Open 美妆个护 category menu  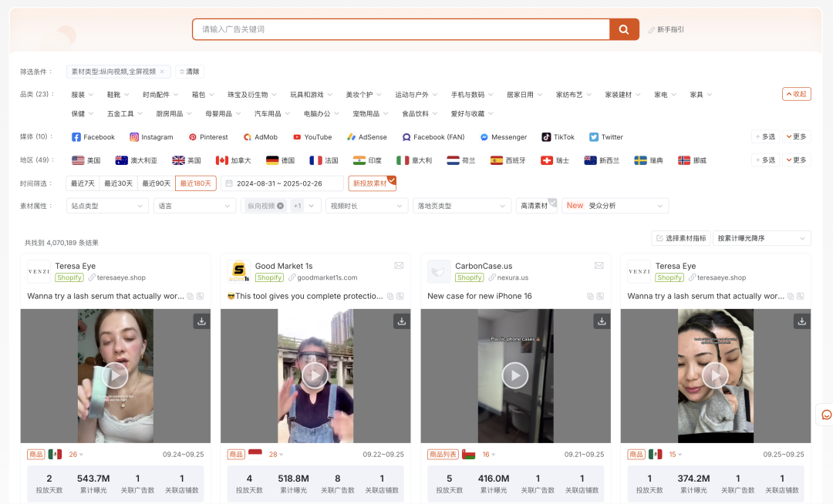(x=364, y=95)
